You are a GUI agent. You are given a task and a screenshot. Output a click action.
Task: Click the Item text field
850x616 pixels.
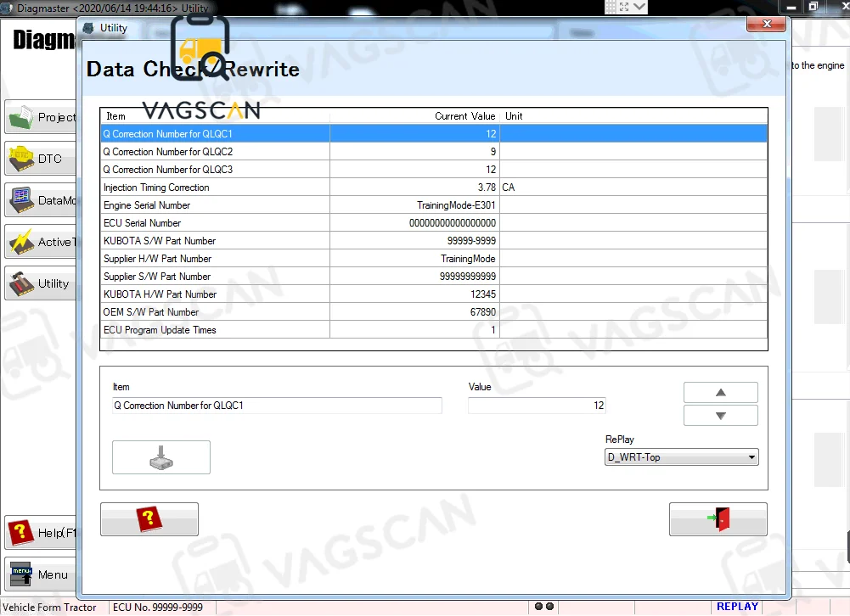click(277, 406)
